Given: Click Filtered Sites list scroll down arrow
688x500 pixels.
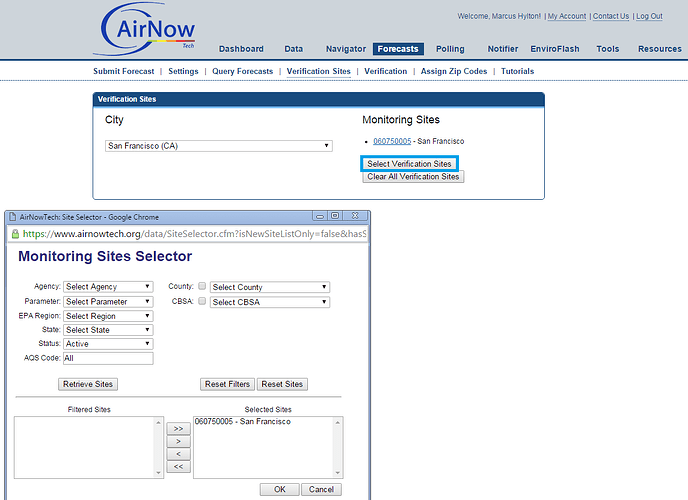Looking at the screenshot, I should tap(158, 473).
